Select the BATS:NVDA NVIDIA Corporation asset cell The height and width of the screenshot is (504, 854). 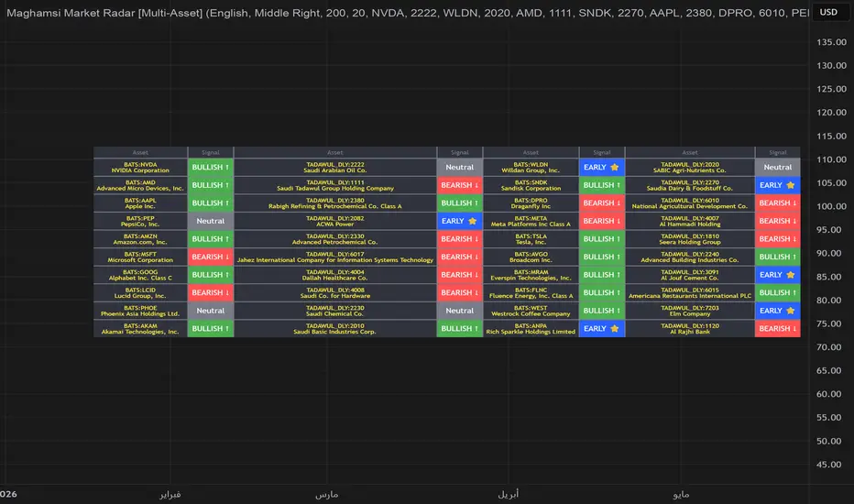click(140, 168)
